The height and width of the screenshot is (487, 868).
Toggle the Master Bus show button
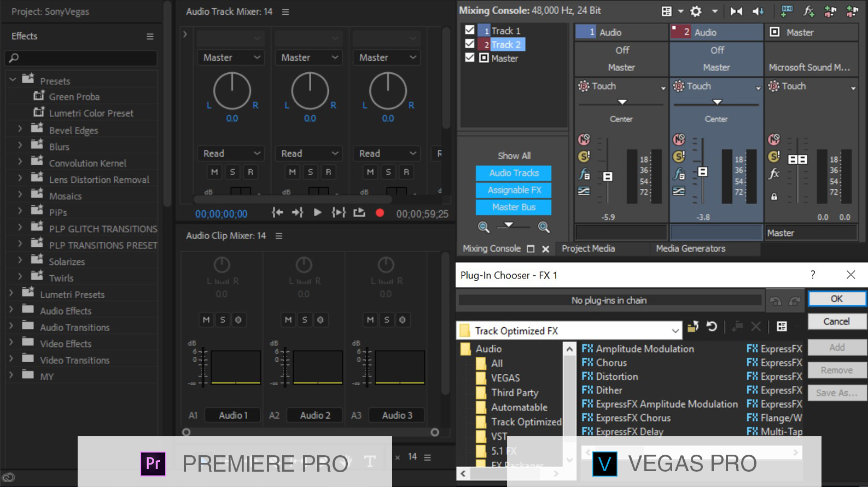click(x=514, y=207)
